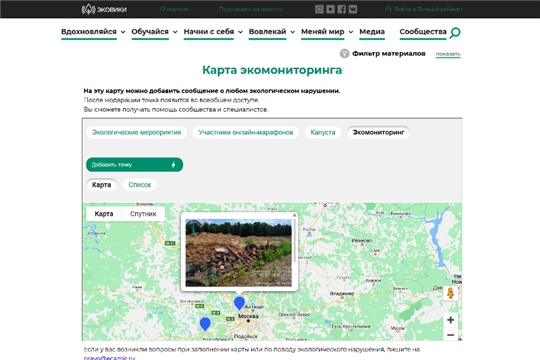Select Экологические мероприятия tab
This screenshot has width=540, height=360.
click(x=136, y=132)
